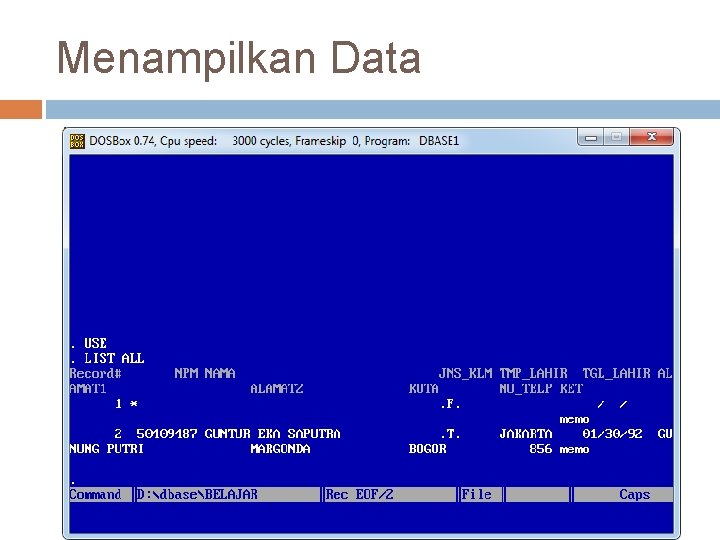The image size is (720, 540).
Task: Click 'Rec EOF/2' status bar segment
Action: 359,495
